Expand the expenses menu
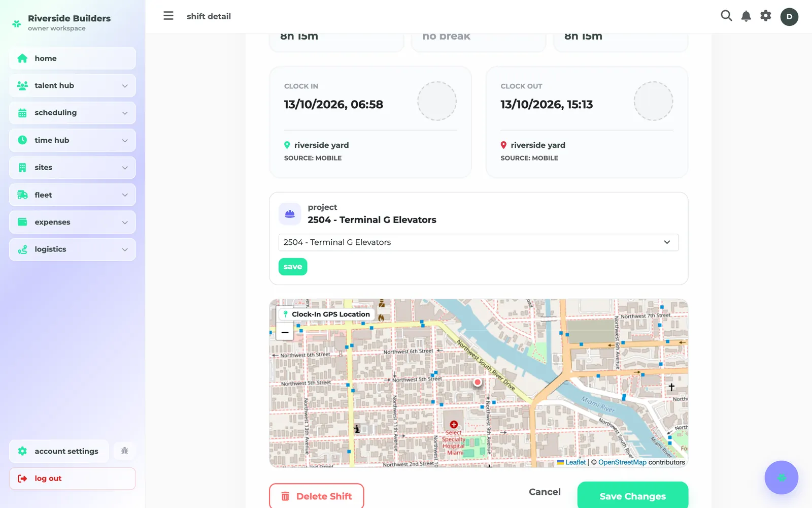Viewport: 812px width, 508px height. click(73, 222)
